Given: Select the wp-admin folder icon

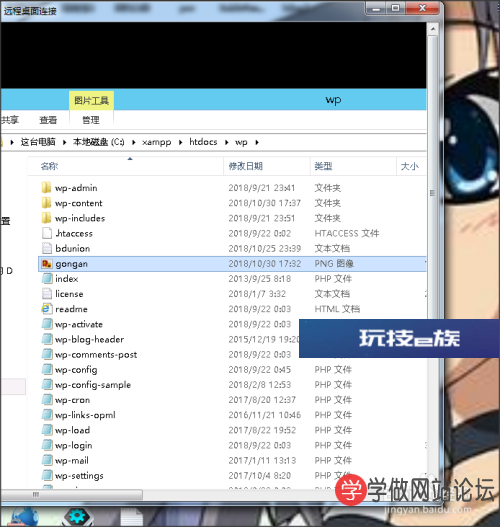Looking at the screenshot, I should [46, 188].
